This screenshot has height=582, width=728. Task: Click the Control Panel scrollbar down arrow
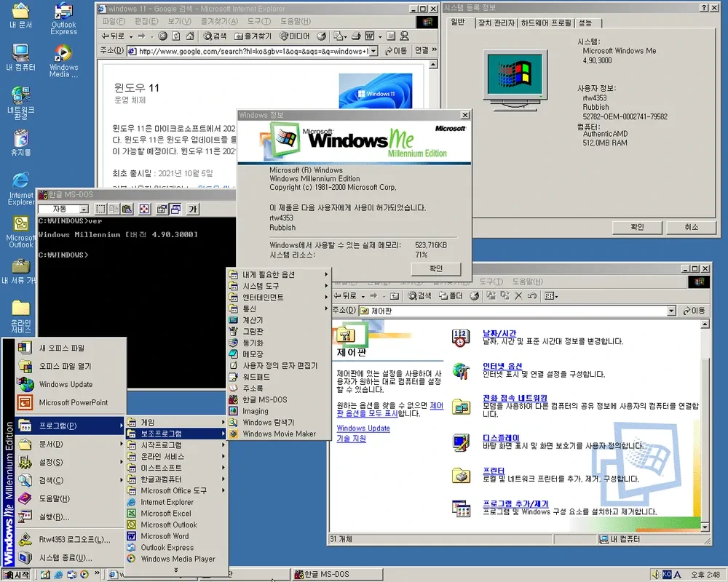(x=705, y=527)
